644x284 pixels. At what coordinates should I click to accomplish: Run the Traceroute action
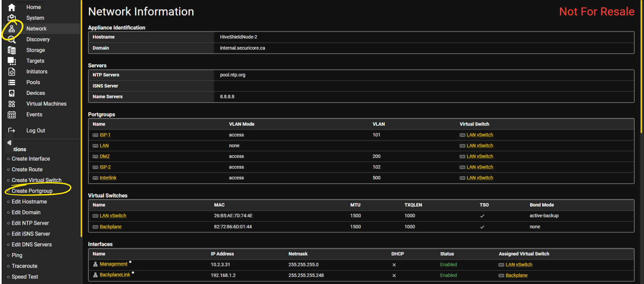click(24, 266)
